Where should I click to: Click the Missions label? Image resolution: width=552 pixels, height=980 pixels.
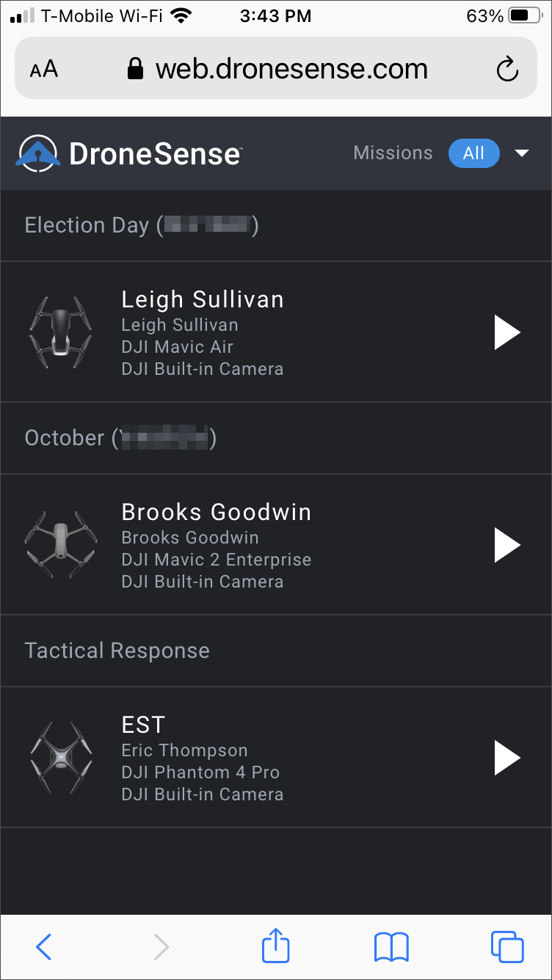click(x=393, y=153)
